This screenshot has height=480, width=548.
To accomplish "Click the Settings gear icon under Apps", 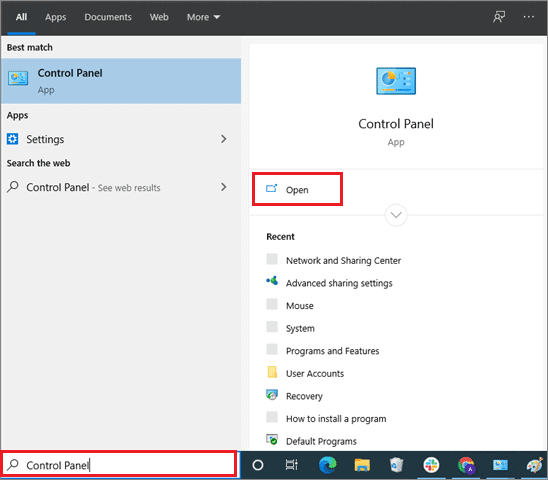I will (13, 139).
